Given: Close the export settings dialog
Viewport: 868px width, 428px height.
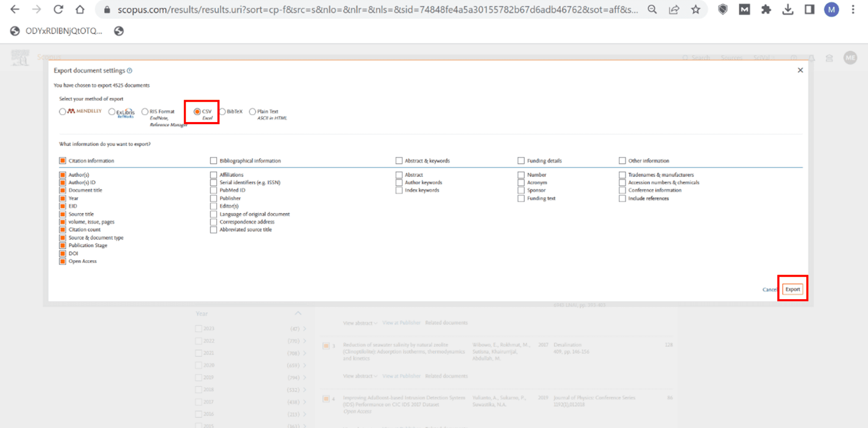Looking at the screenshot, I should pyautogui.click(x=800, y=70).
